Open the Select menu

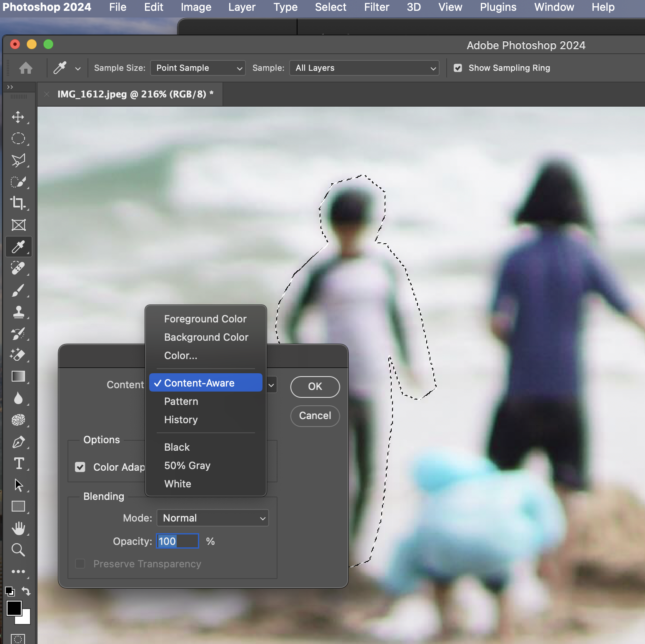330,7
